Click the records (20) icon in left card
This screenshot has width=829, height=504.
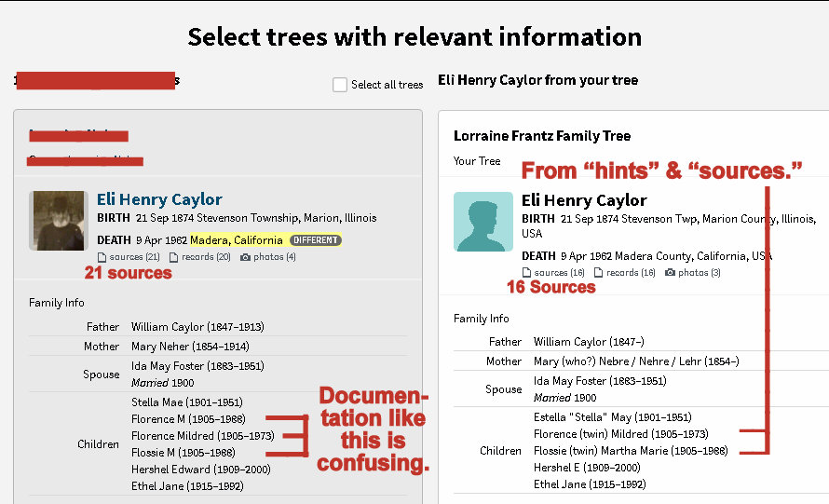coord(174,256)
